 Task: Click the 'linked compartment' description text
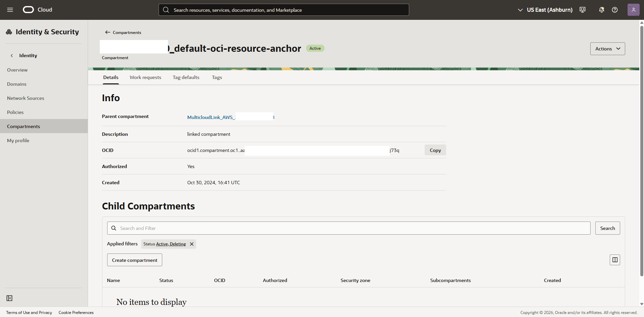(x=209, y=134)
